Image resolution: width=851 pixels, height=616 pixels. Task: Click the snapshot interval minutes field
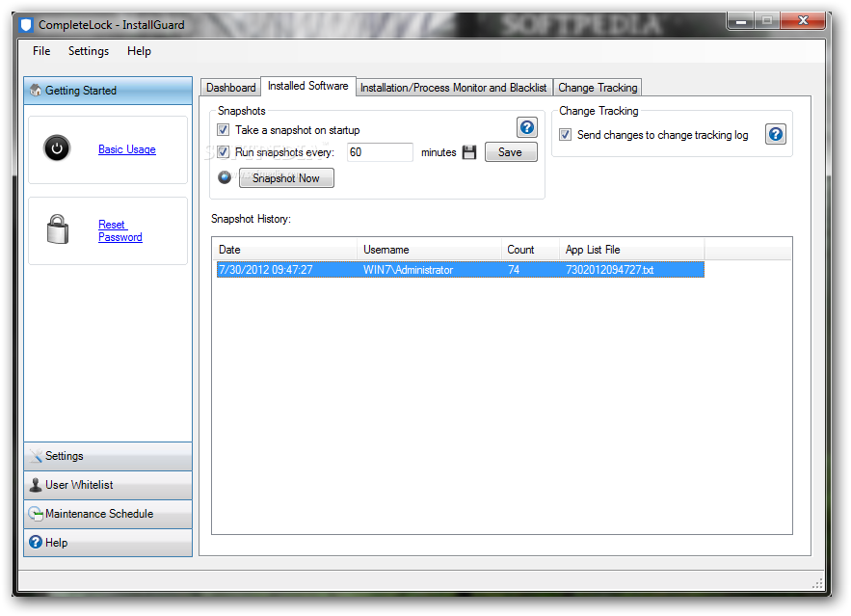point(380,152)
